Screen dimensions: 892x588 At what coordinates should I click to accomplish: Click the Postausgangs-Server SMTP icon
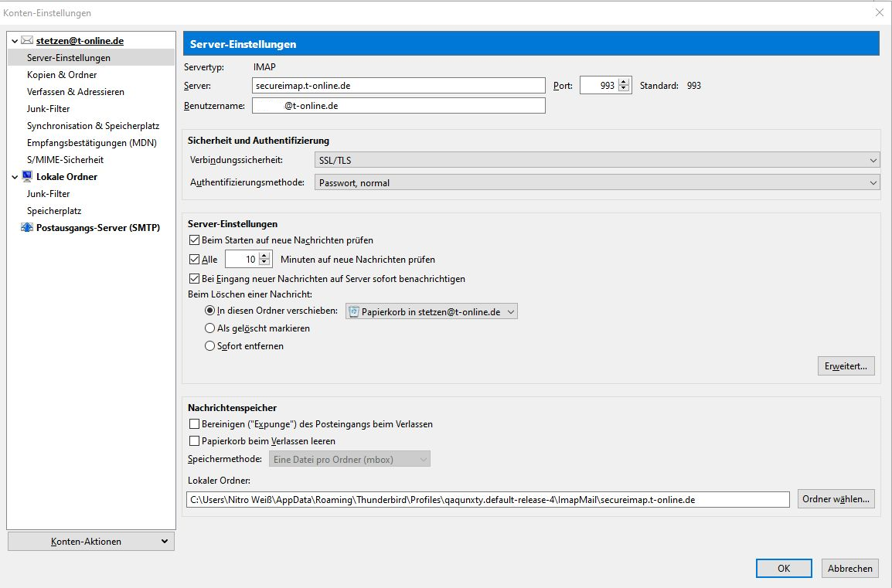[27, 228]
